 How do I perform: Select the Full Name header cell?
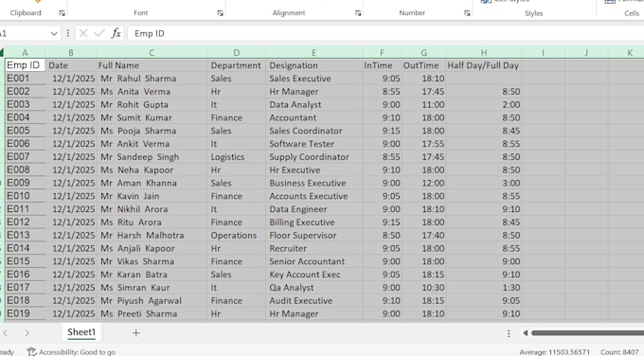tap(152, 65)
